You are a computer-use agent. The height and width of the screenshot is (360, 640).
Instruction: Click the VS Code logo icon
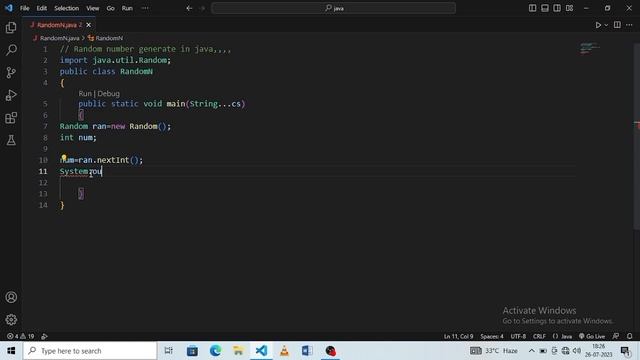pyautogui.click(x=9, y=8)
